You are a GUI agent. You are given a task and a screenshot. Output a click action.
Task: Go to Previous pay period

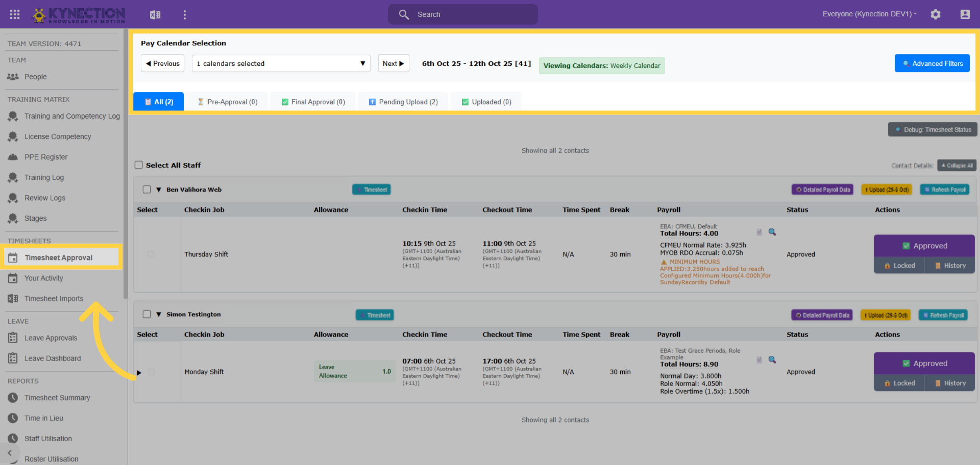click(163, 63)
